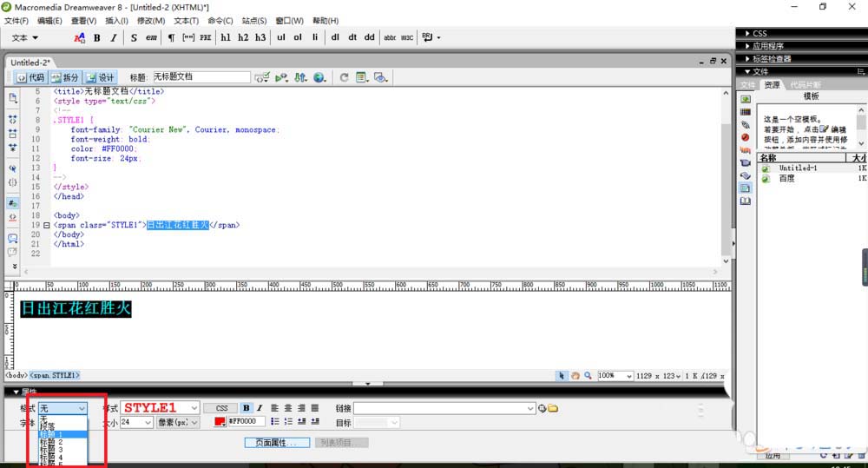868x468 pixels.
Task: Insert preformatted text PRE icon
Action: 206,37
